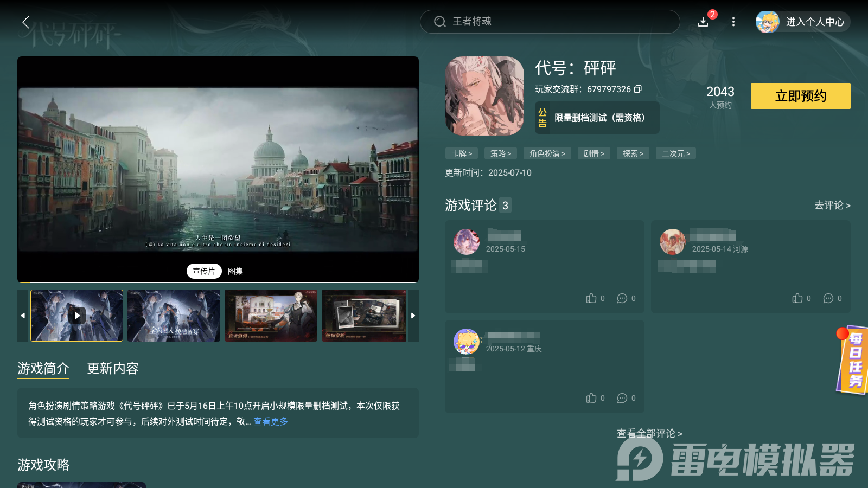
Task: Open the 探索 tag
Action: click(x=633, y=153)
